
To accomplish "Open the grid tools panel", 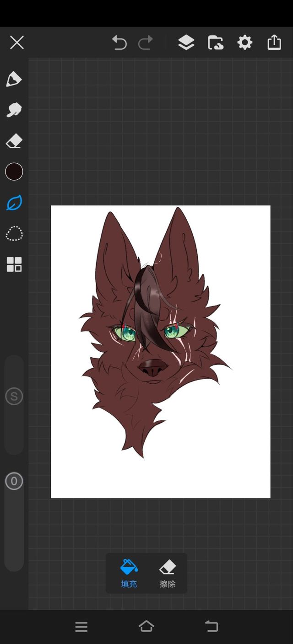I will point(14,264).
